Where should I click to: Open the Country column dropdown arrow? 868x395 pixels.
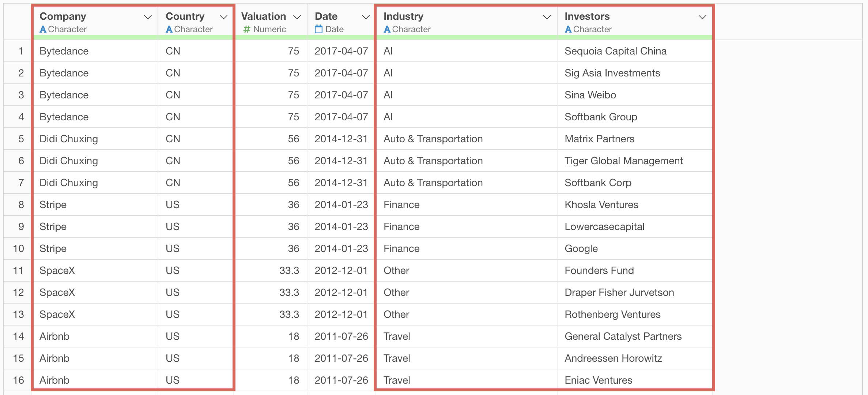click(223, 17)
